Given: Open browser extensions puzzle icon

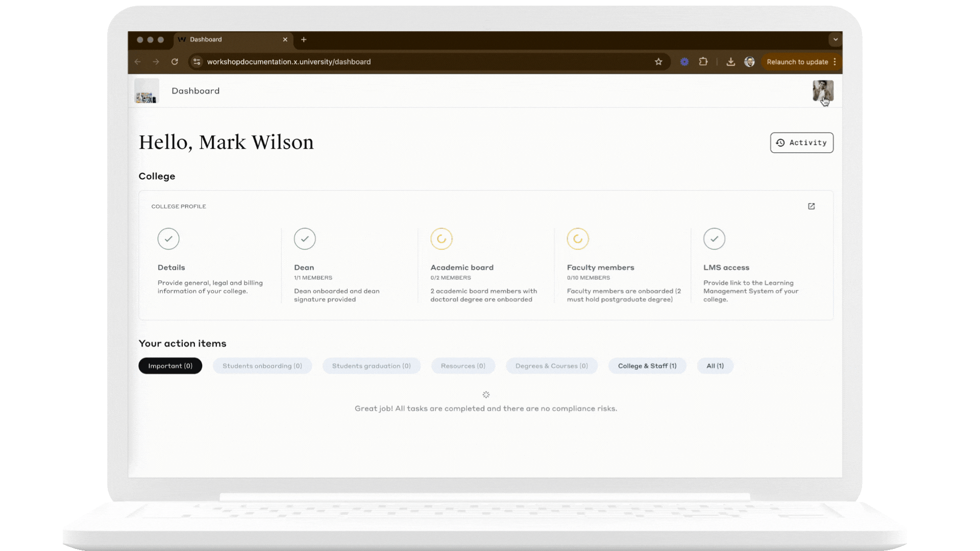Looking at the screenshot, I should [x=703, y=62].
